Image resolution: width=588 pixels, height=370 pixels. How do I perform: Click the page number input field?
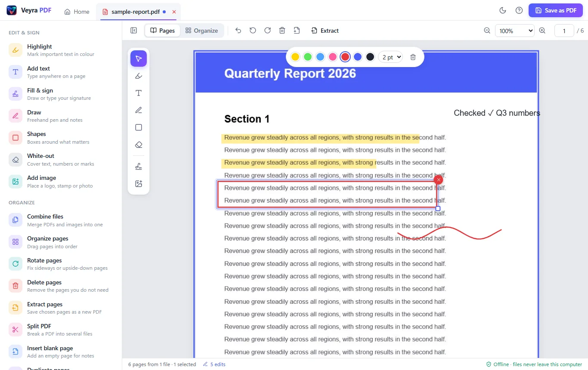pos(564,31)
